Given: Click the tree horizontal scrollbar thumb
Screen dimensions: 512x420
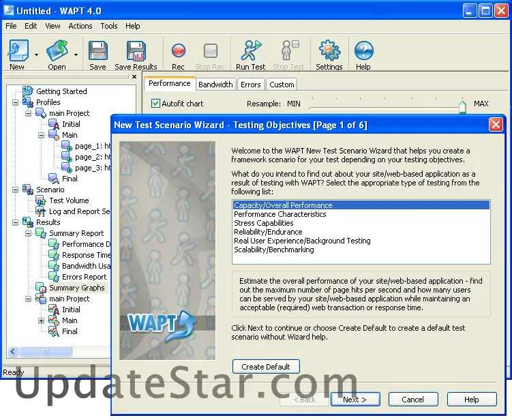Looking at the screenshot, I should point(46,351).
